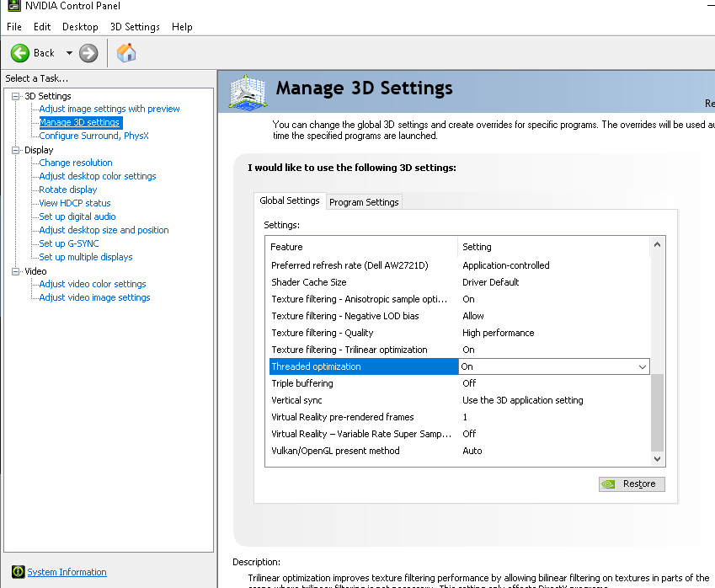Select Texture filtering Negative LOD bias row
Image resolution: width=715 pixels, height=588 pixels.
coord(459,316)
